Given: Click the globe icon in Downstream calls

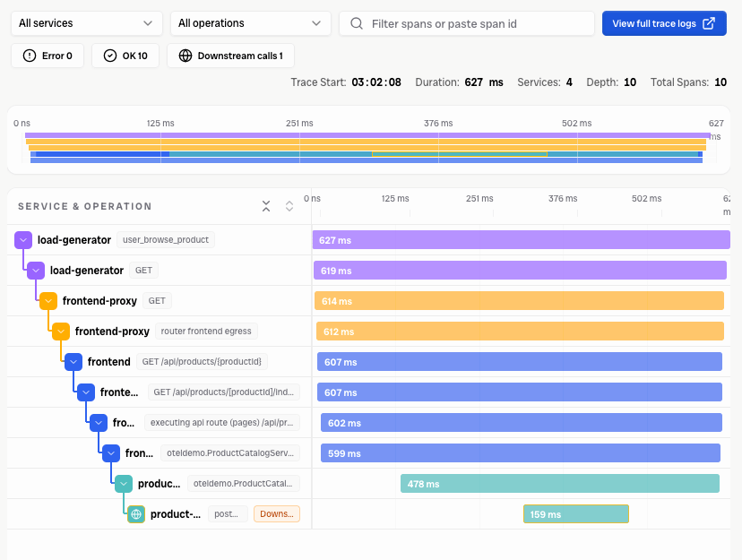Looking at the screenshot, I should (x=185, y=56).
